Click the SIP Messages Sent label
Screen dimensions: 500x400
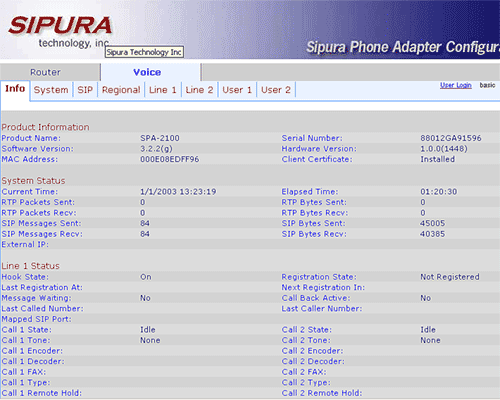pyautogui.click(x=41, y=223)
